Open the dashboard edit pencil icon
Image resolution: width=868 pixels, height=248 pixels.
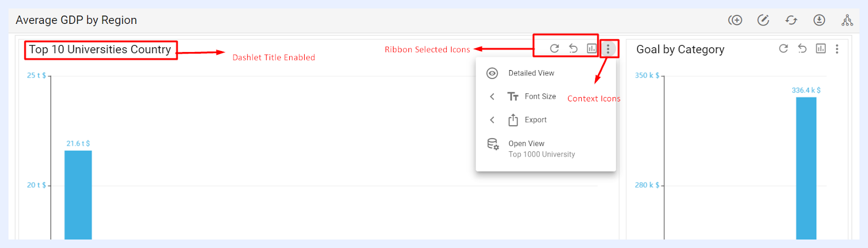click(x=763, y=20)
